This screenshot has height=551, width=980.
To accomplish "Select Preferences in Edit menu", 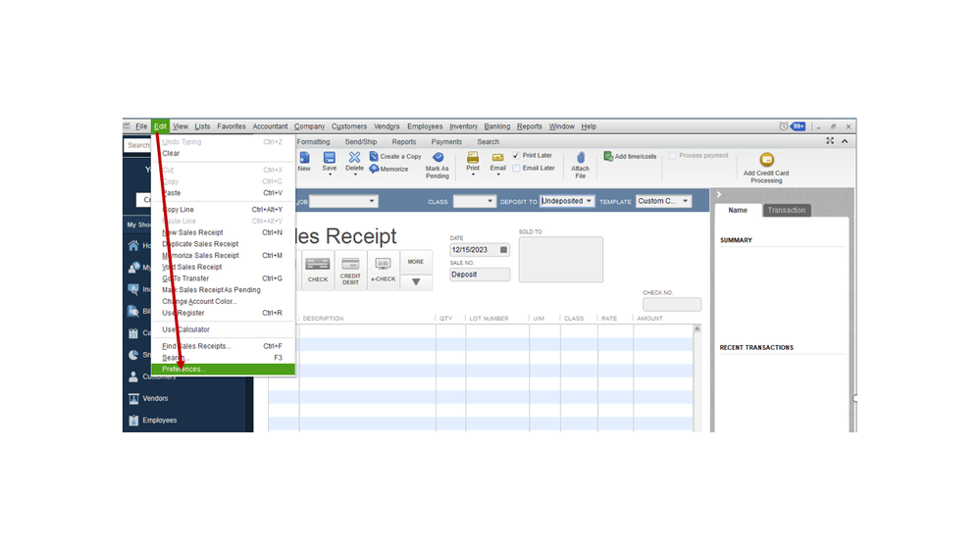I will pyautogui.click(x=223, y=370).
